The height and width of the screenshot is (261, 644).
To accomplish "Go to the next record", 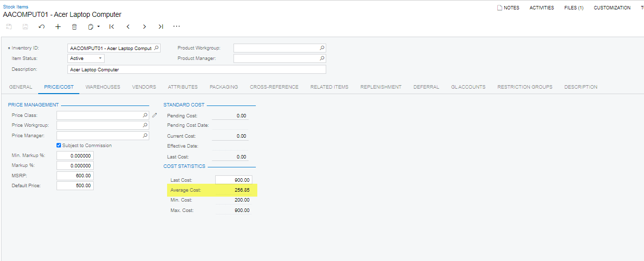I will (x=144, y=27).
